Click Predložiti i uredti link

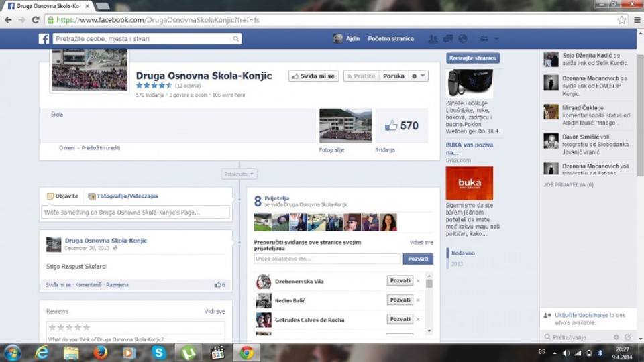tap(101, 148)
